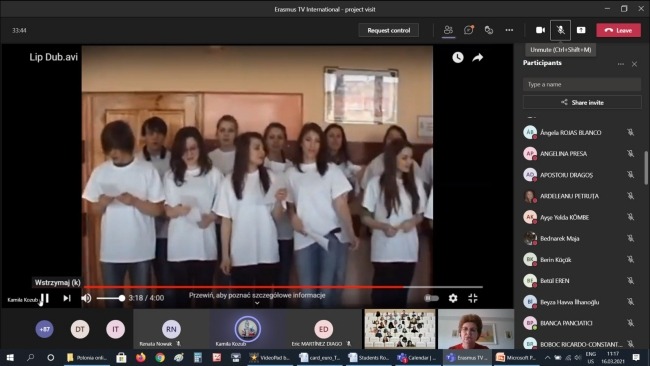Switch to VideoPad taskbar window
Image resolution: width=650 pixels, height=366 pixels.
pyautogui.click(x=269, y=357)
